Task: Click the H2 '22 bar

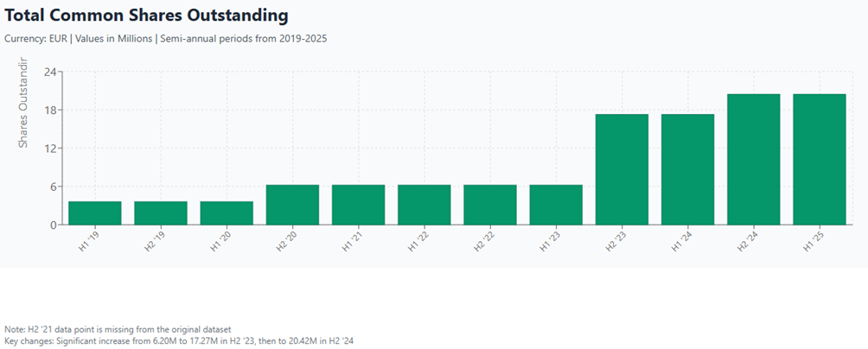Action: point(490,205)
